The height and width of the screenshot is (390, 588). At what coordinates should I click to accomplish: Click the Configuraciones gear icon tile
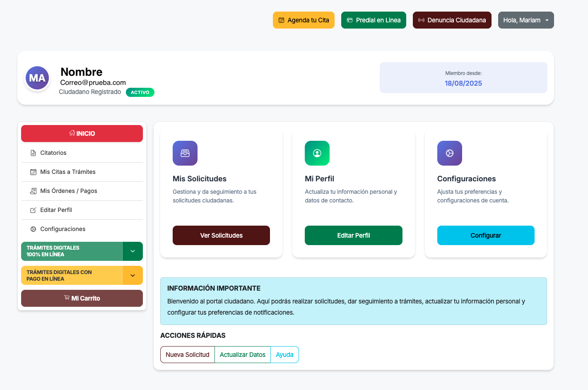click(450, 153)
